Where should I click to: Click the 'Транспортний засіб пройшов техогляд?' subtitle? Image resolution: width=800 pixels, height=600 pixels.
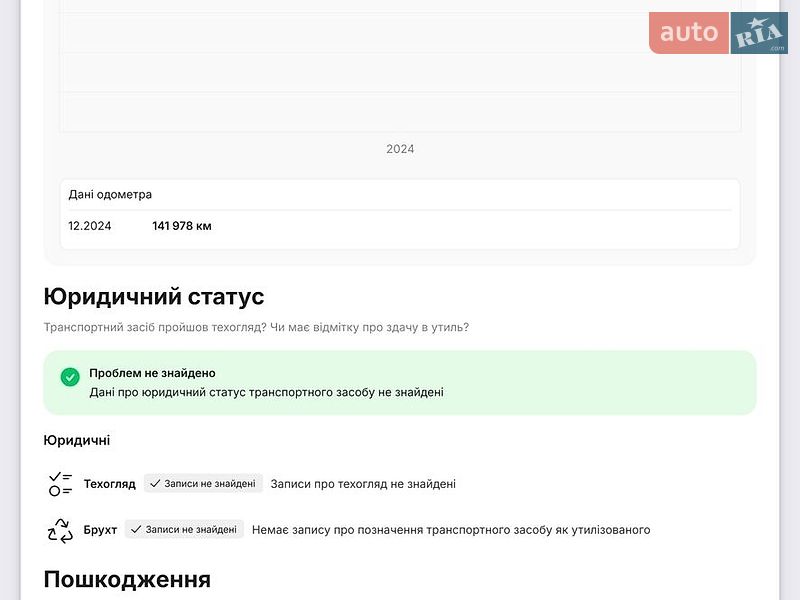pos(256,327)
